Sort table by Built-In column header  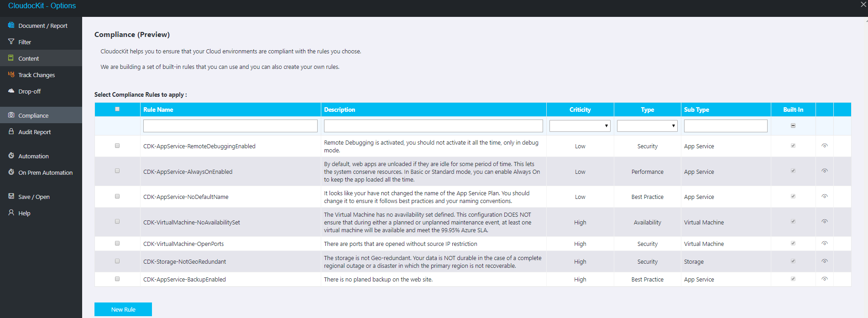(x=793, y=109)
